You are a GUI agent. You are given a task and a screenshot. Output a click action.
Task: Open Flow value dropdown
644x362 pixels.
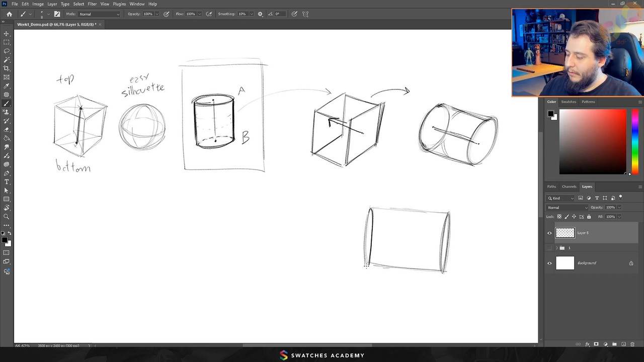click(x=200, y=14)
